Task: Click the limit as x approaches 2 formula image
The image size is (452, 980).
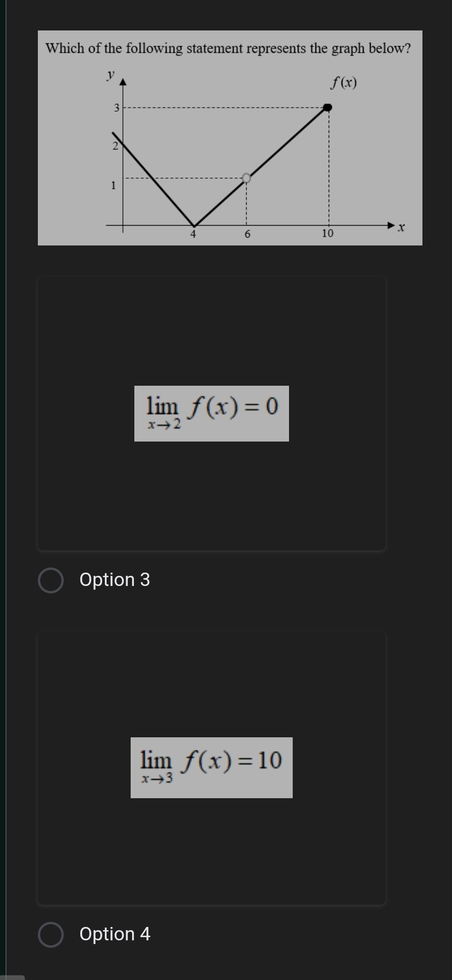Action: coord(211,413)
